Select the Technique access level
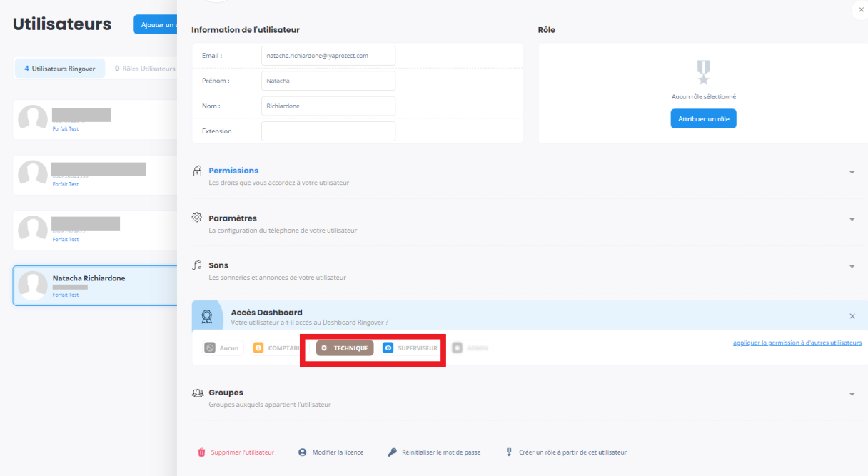Image resolution: width=868 pixels, height=476 pixels. click(x=345, y=348)
